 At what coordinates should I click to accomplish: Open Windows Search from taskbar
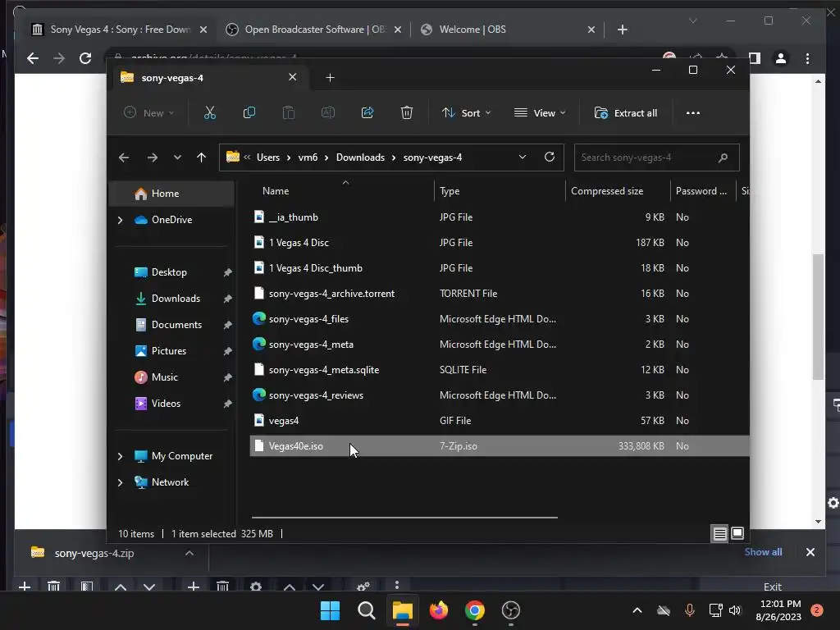pyautogui.click(x=367, y=610)
